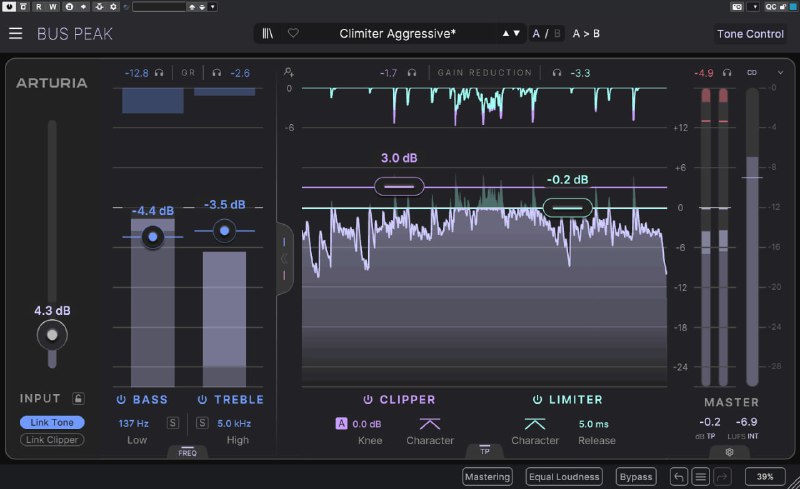Open the TP tab

point(485,451)
